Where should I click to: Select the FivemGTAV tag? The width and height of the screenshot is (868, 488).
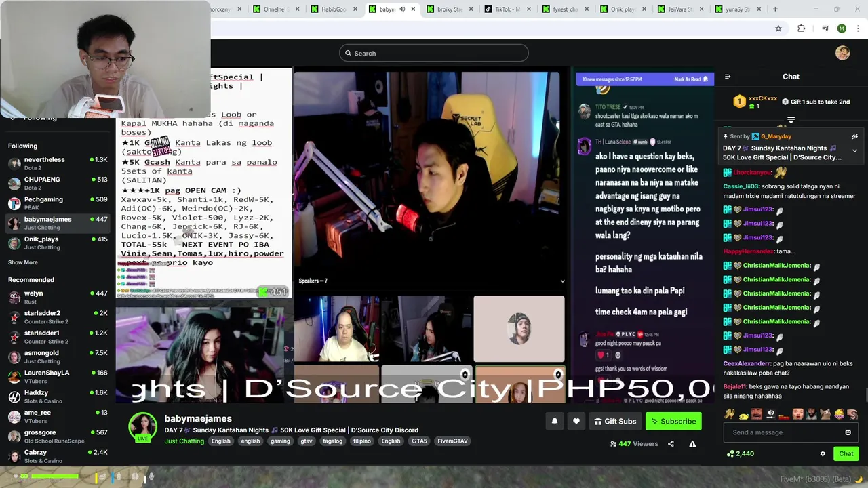coord(452,441)
